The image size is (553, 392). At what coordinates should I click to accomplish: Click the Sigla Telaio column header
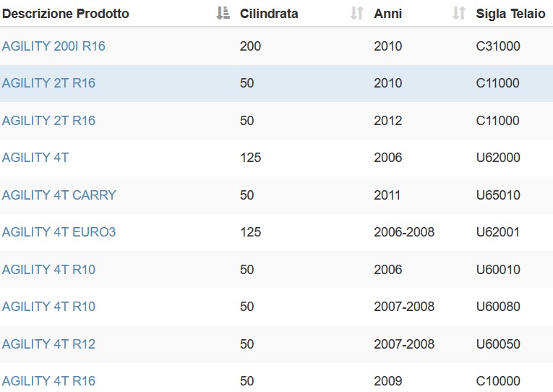pos(510,14)
